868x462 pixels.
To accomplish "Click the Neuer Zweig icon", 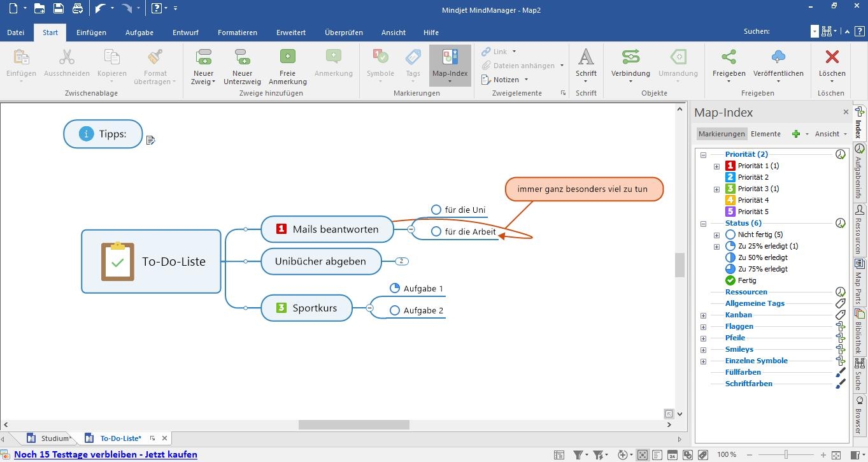I will 204,57.
